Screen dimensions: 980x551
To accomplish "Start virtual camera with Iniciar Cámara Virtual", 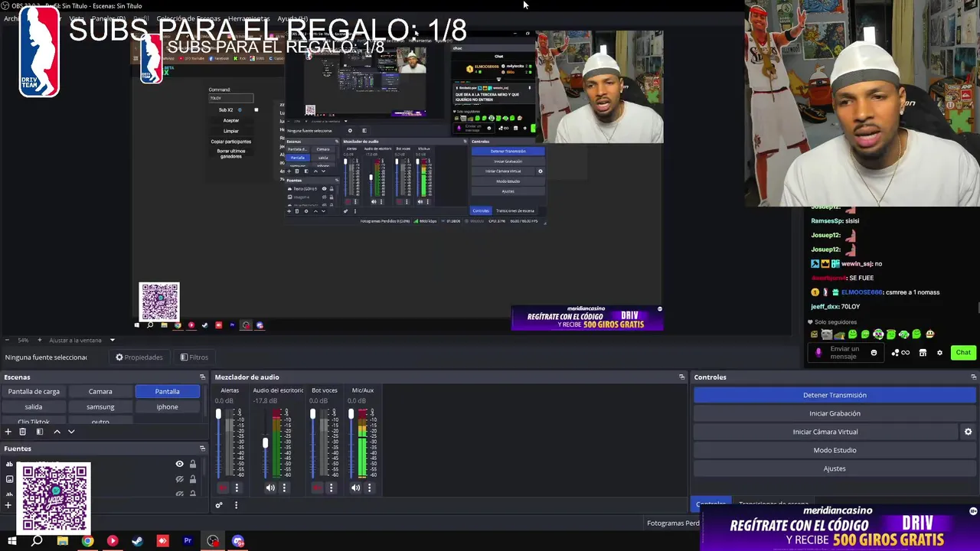I will [x=825, y=432].
